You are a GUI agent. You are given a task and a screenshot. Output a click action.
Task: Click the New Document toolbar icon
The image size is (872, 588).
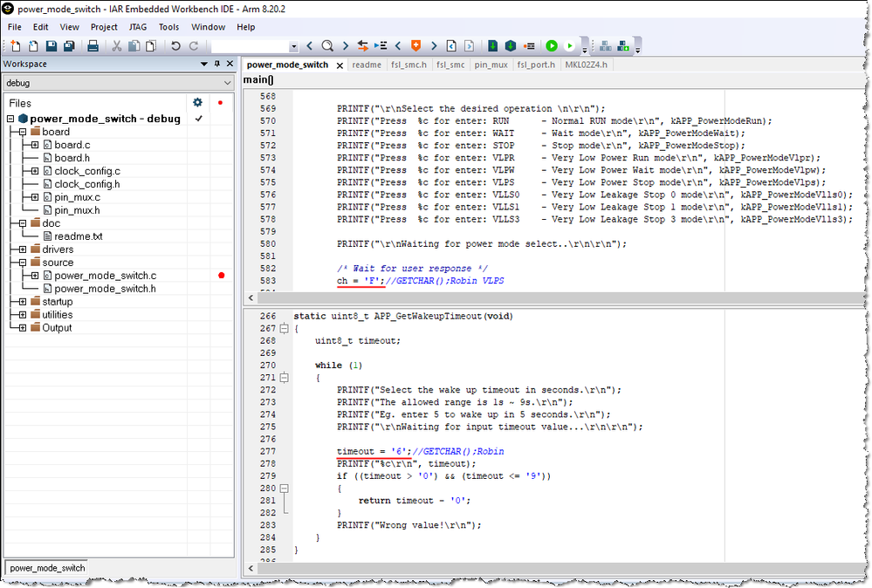[16, 46]
